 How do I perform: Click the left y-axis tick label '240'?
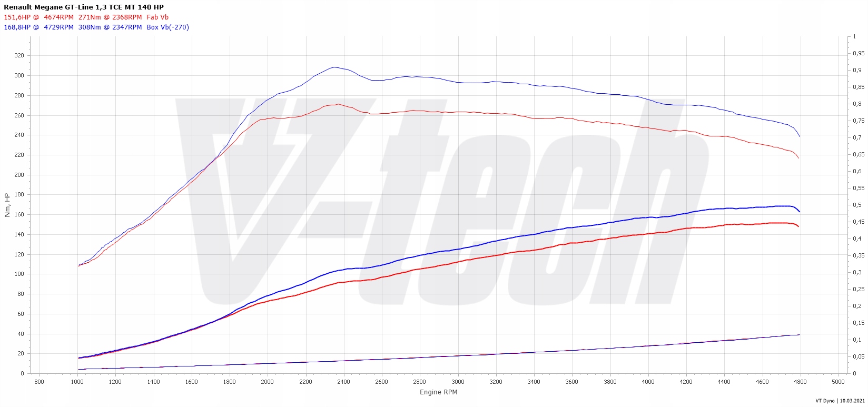coord(19,135)
